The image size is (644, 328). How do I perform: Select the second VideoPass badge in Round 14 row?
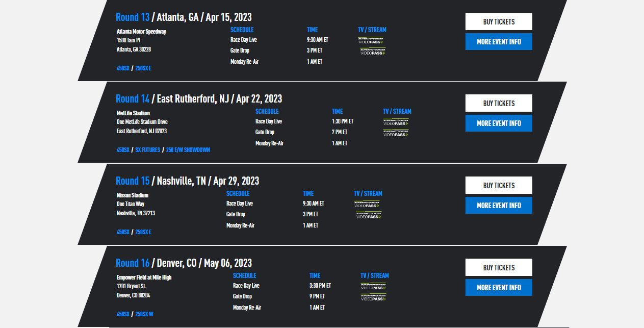click(396, 133)
